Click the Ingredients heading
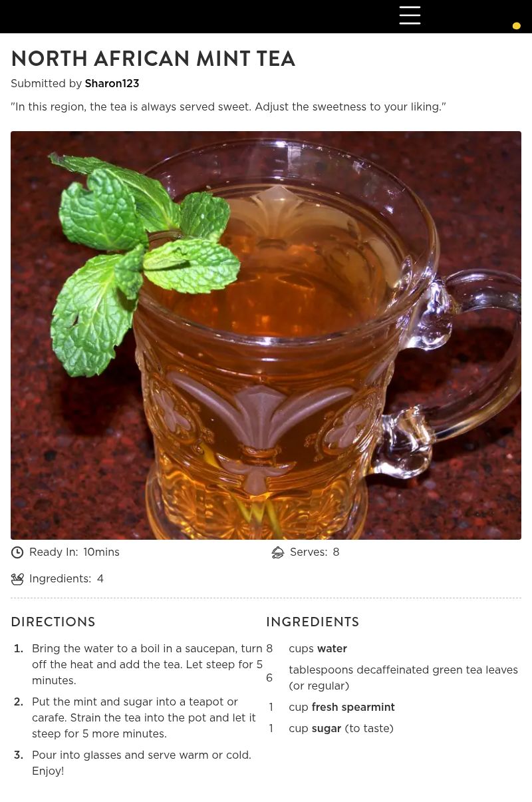This screenshot has width=532, height=802. pyautogui.click(x=313, y=622)
